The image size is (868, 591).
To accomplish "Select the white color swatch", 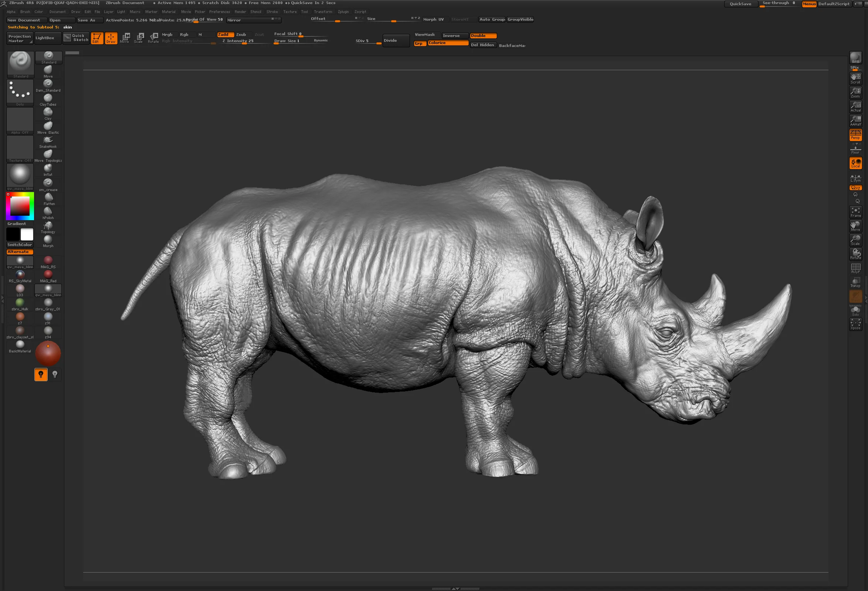I will (27, 234).
